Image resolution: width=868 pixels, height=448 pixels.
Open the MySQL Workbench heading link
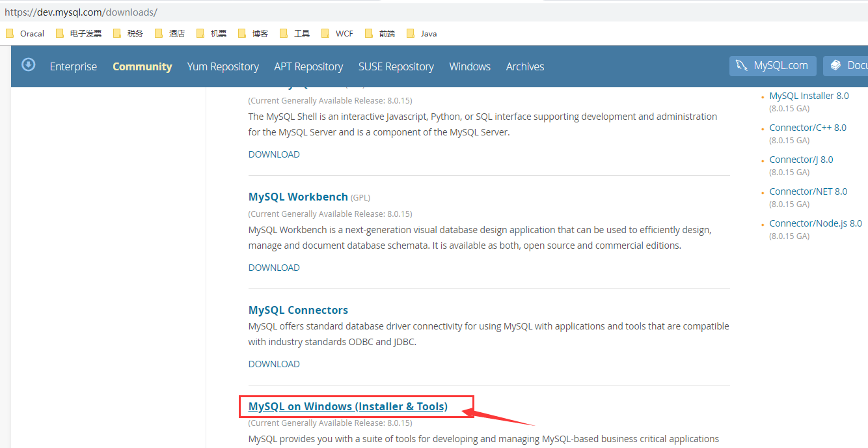tap(298, 197)
